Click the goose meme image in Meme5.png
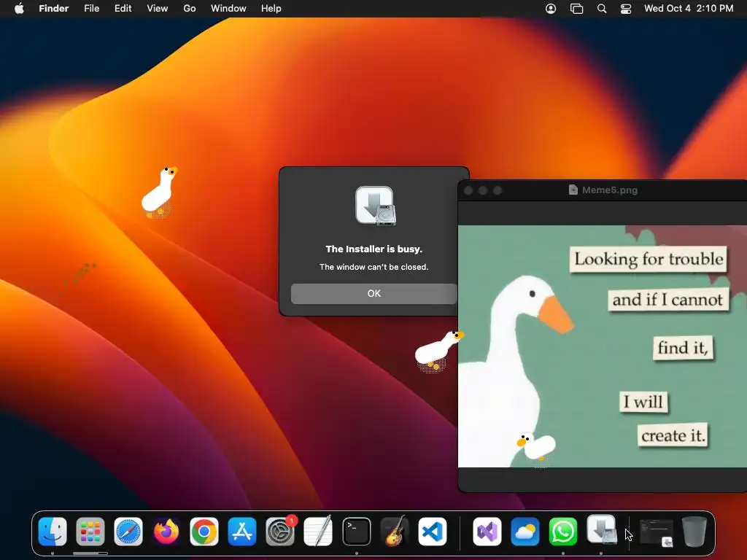 (602, 346)
